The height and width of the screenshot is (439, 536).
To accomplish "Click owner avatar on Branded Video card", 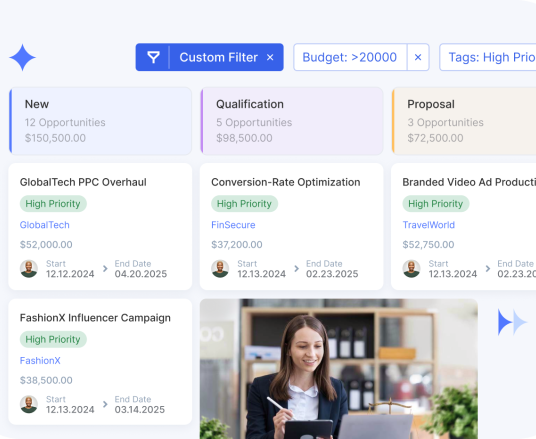I will pyautogui.click(x=411, y=269).
